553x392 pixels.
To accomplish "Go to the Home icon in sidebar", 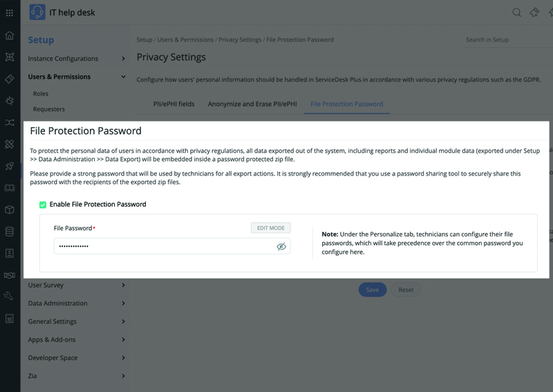I will point(9,36).
